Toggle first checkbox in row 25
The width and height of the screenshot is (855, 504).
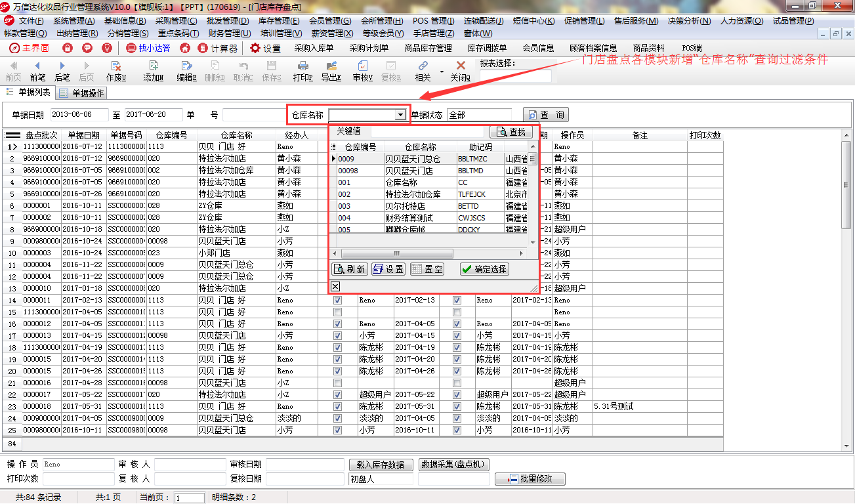click(337, 430)
